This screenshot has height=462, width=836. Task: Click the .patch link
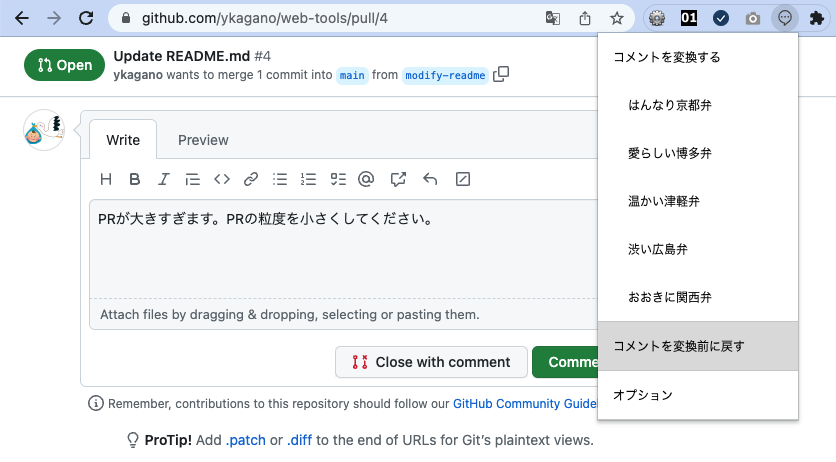[x=246, y=440]
